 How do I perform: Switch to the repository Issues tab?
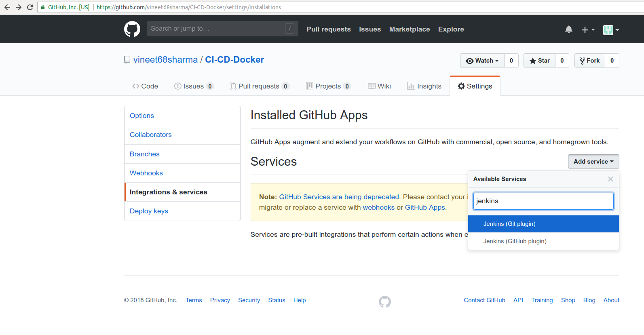coord(194,86)
